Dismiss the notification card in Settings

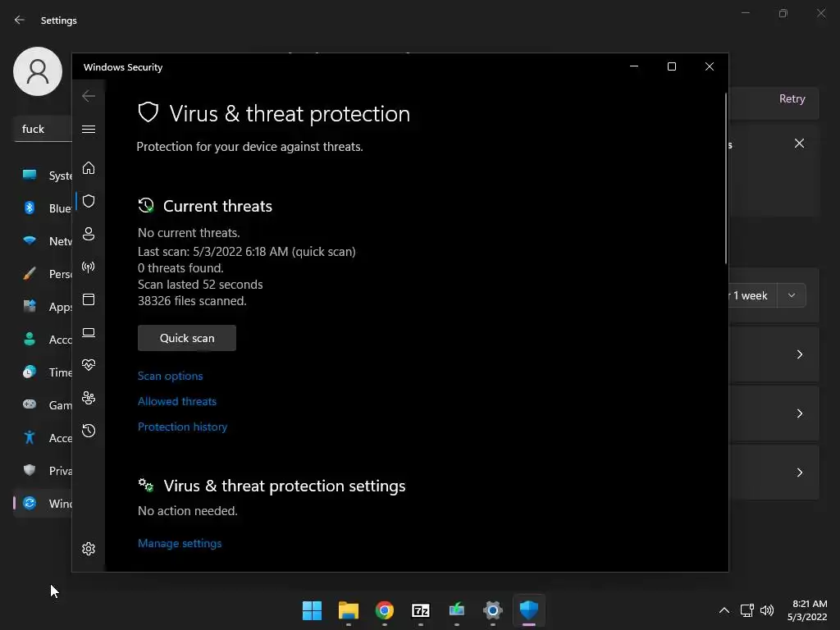coord(799,143)
